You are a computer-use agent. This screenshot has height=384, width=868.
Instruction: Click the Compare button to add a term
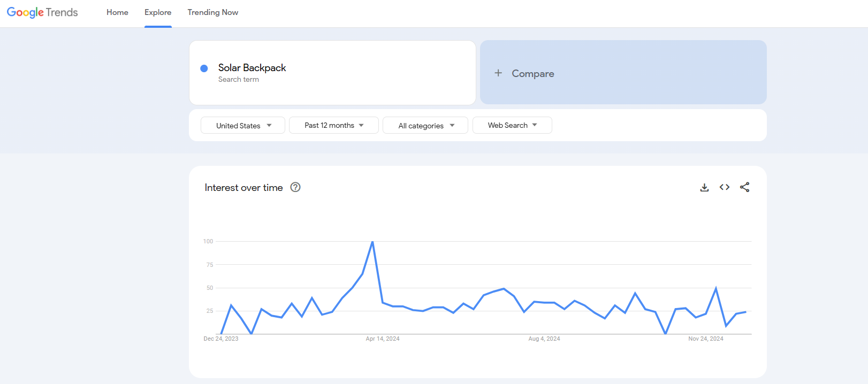(x=623, y=72)
